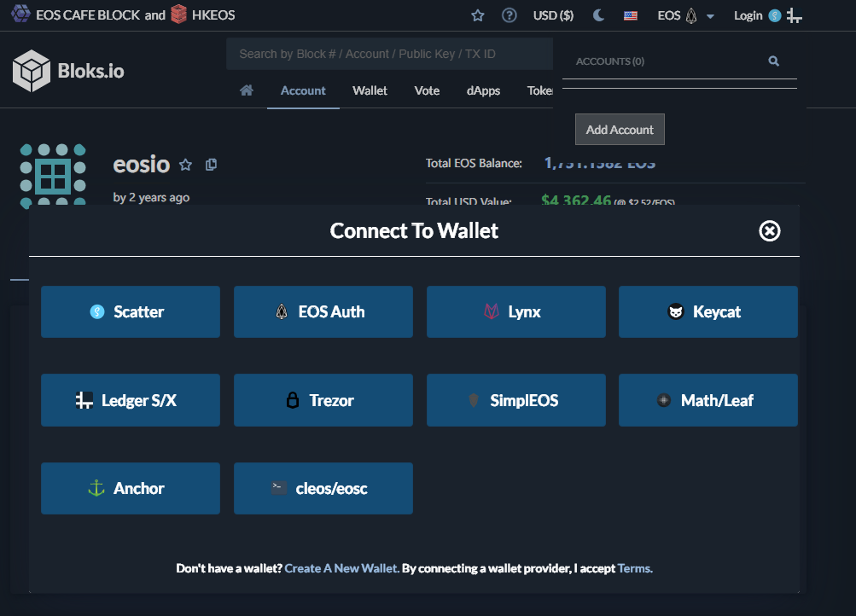
Task: Open the EOS CAFE BLOCK sponsor link
Action: 88,15
